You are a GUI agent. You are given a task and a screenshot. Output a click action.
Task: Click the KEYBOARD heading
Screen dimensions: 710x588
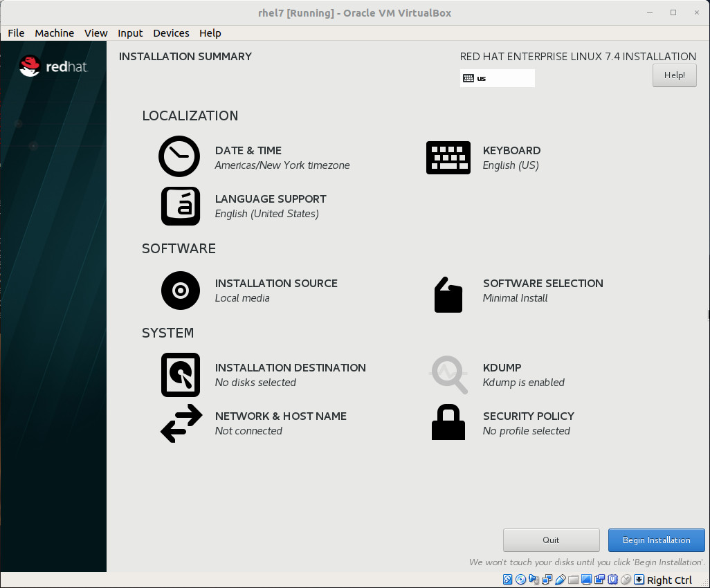tap(511, 151)
